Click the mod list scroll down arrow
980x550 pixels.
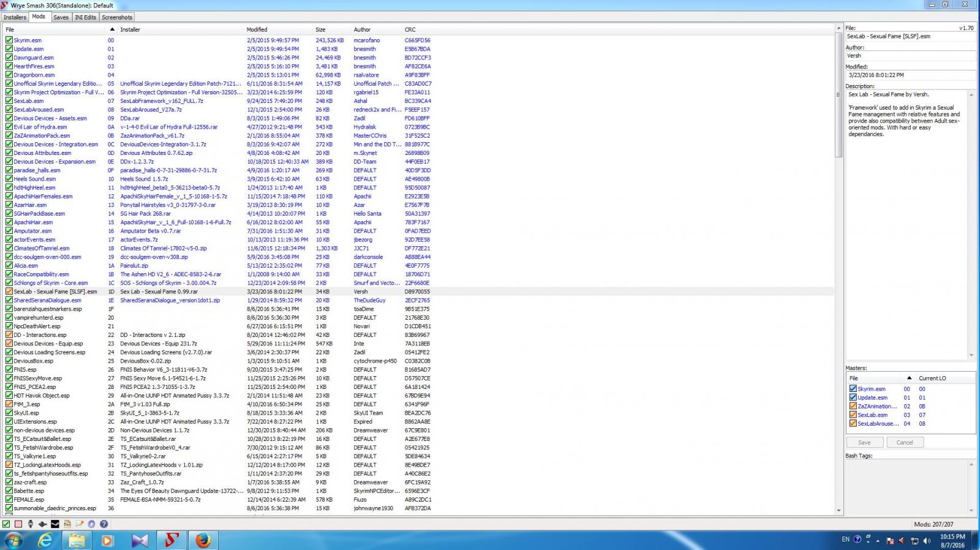(839, 510)
